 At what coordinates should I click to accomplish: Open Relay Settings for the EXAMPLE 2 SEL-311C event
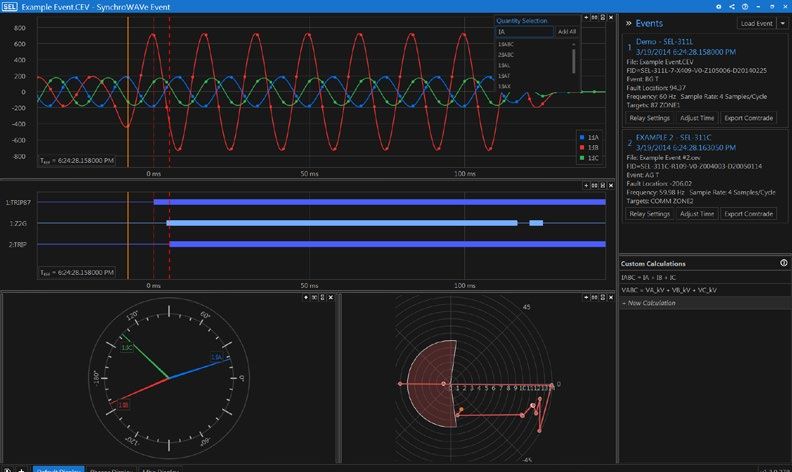point(650,214)
